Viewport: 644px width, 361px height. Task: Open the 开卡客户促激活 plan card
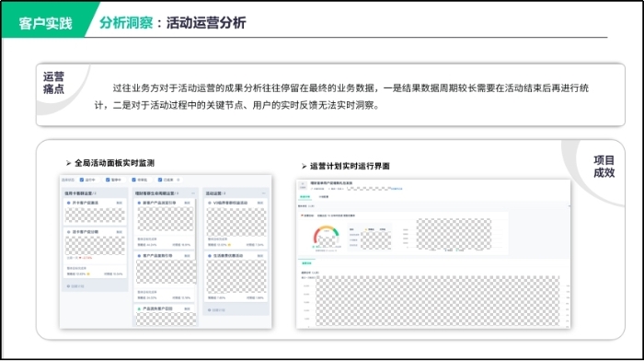click(x=95, y=212)
